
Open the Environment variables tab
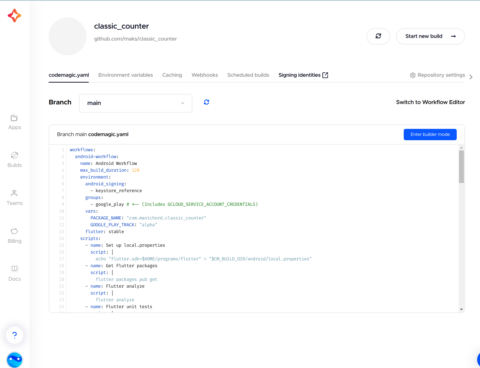click(126, 75)
